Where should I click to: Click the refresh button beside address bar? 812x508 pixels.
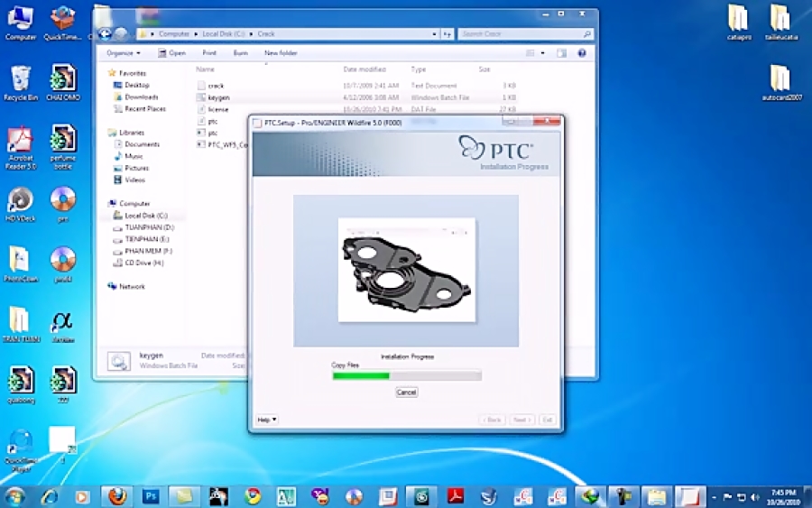447,33
